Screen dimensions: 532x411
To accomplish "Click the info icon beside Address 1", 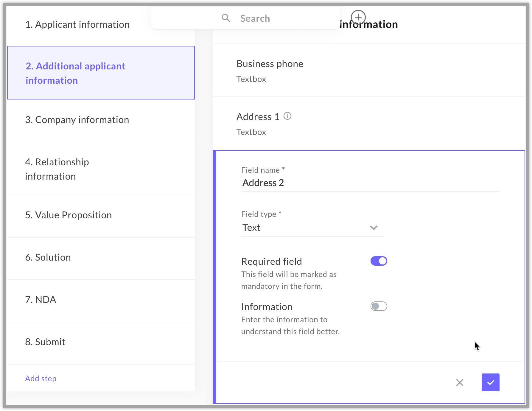I will [287, 116].
